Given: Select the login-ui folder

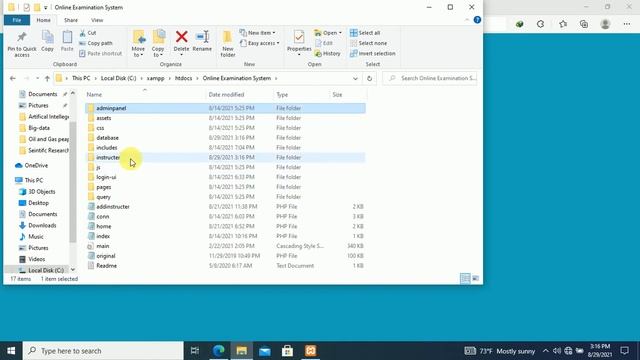Looking at the screenshot, I should tap(225, 177).
